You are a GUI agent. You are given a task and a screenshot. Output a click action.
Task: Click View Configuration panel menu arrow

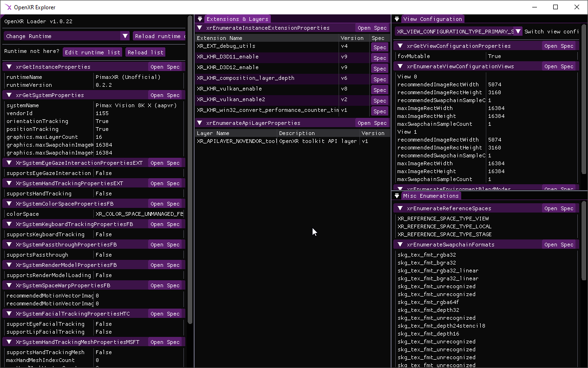pos(397,19)
